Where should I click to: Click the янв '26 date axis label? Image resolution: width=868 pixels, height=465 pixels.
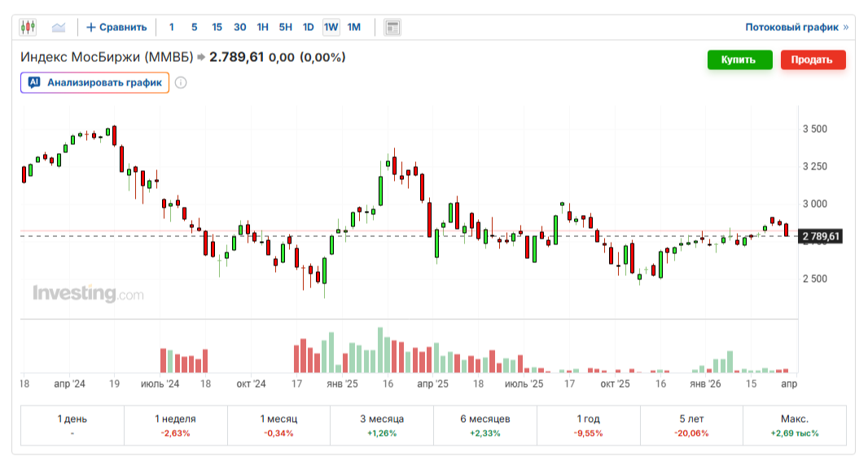click(705, 384)
